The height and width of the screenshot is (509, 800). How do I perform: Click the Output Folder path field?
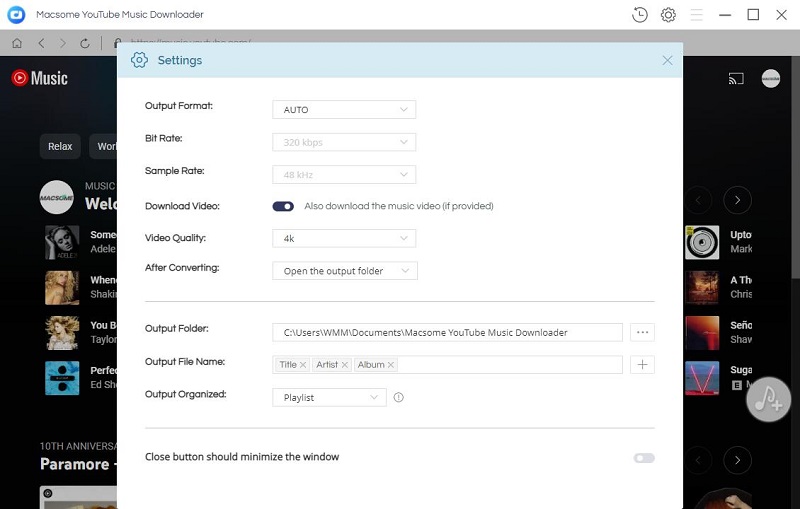447,333
